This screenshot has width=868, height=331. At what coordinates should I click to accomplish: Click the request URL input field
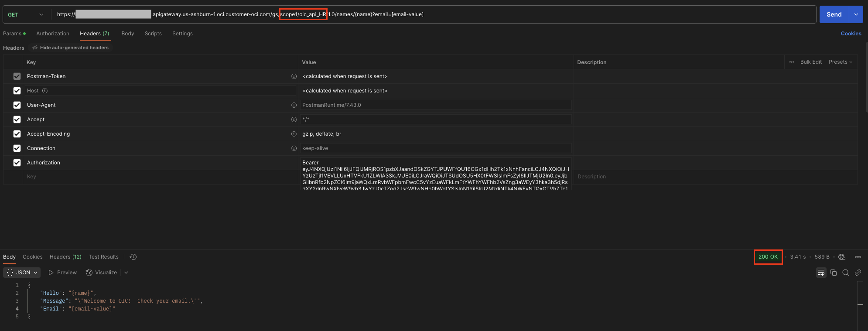tap(567, 14)
